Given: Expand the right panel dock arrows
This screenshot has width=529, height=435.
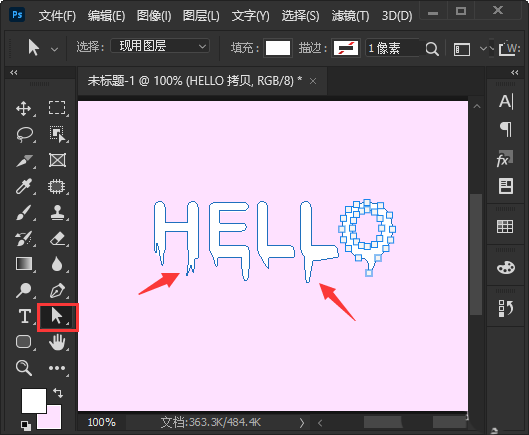Looking at the screenshot, I should [514, 73].
